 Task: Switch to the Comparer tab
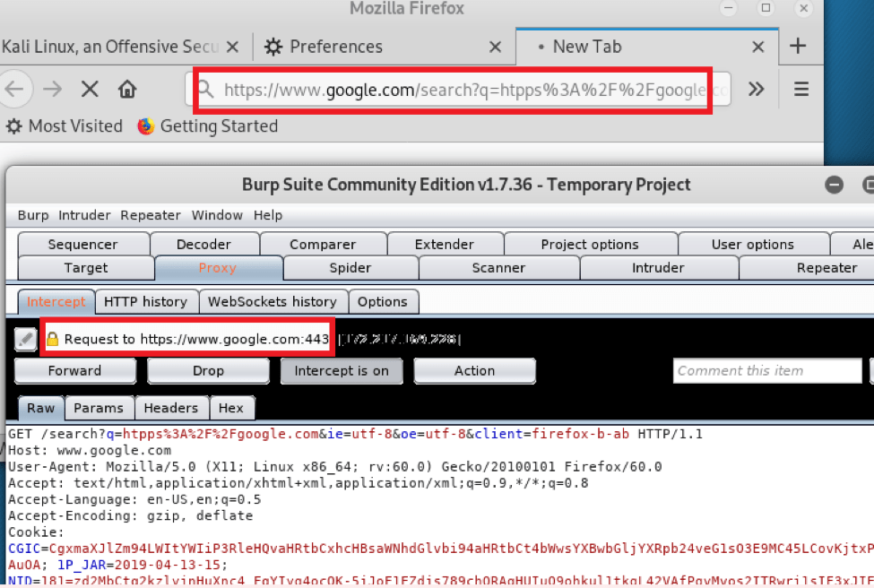click(323, 244)
